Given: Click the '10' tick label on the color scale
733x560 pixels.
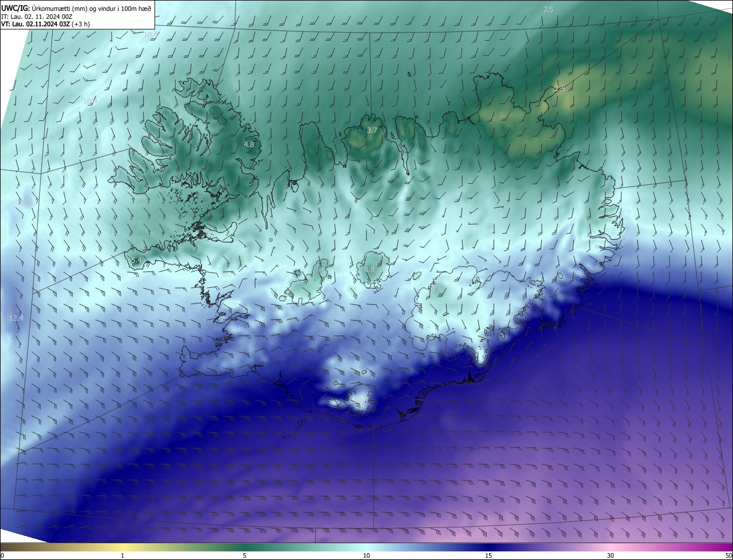Looking at the screenshot, I should 366,555.
